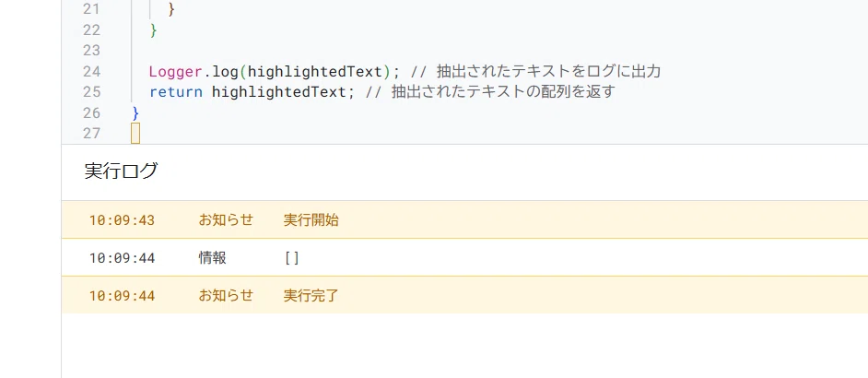Click the comment text on line 25
The height and width of the screenshot is (378, 868).
tap(490, 92)
